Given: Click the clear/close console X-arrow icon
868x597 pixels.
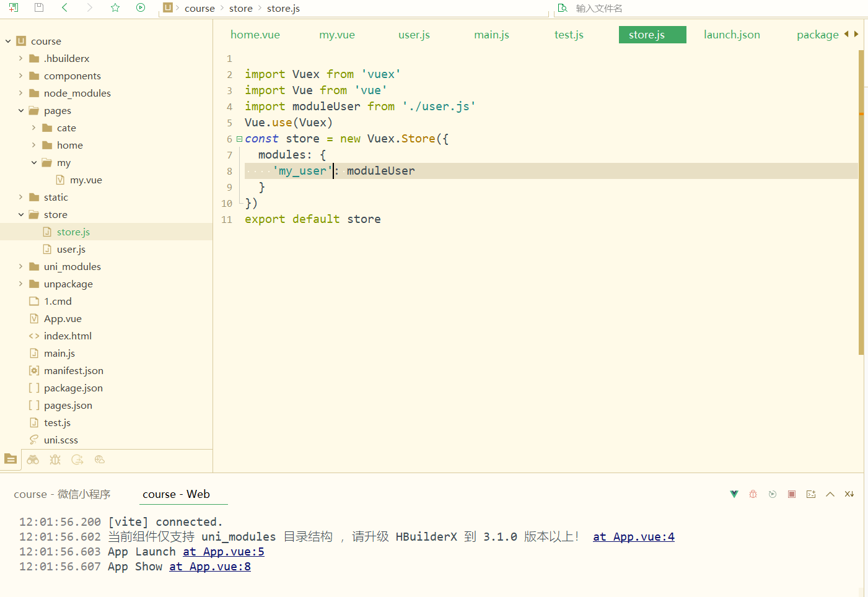Looking at the screenshot, I should click(849, 494).
